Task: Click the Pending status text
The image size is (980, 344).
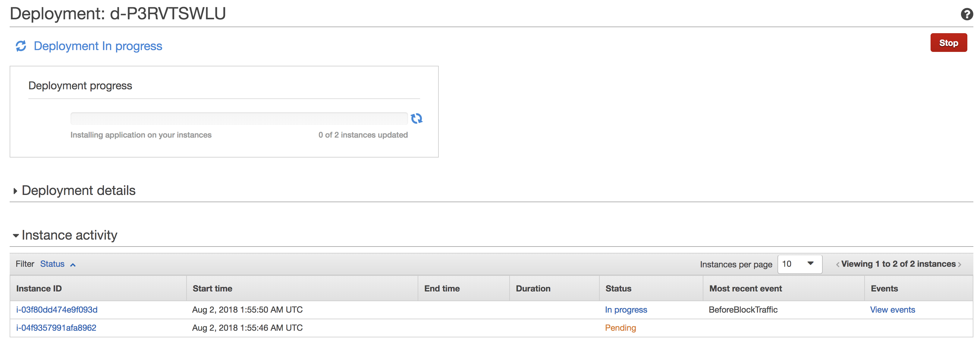Action: tap(620, 328)
